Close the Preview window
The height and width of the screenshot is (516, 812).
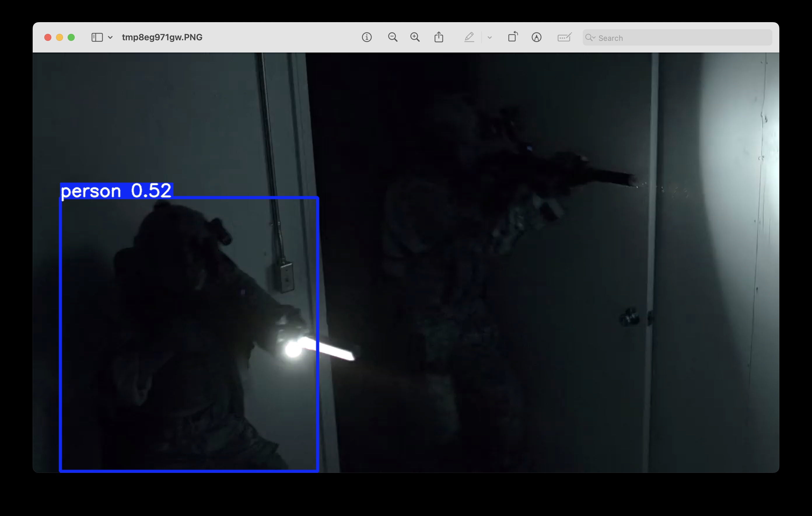point(48,37)
